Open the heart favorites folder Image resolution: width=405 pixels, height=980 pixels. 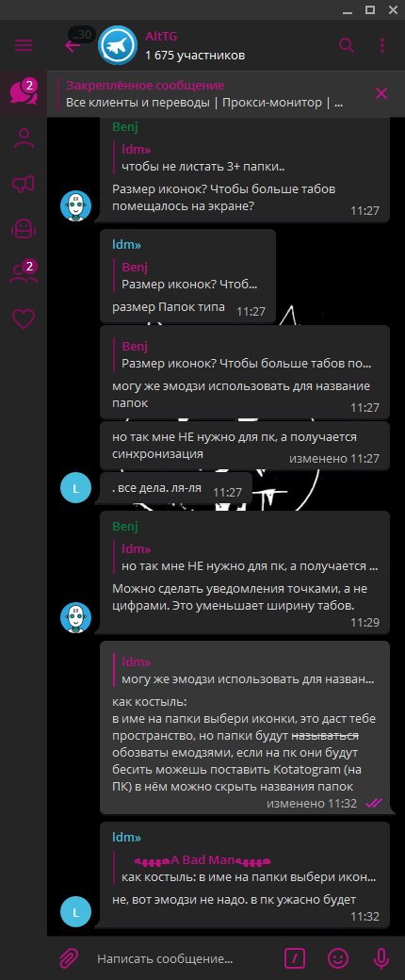pos(24,318)
